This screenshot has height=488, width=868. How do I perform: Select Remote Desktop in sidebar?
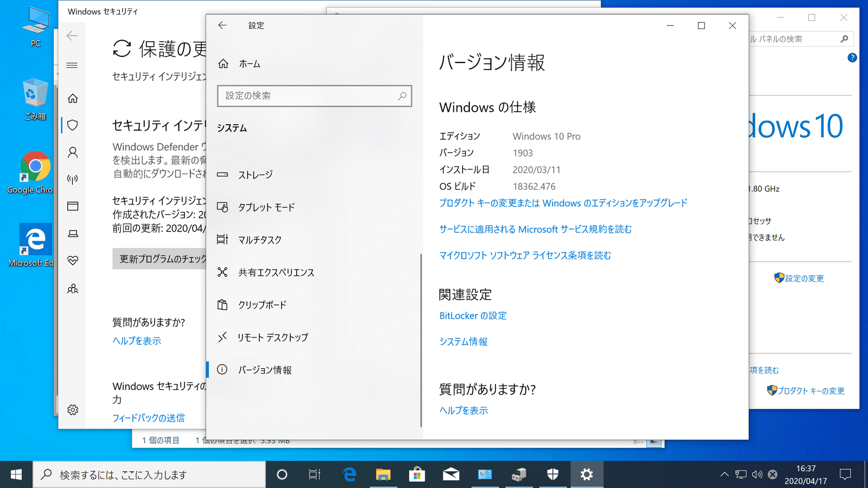[x=272, y=337]
